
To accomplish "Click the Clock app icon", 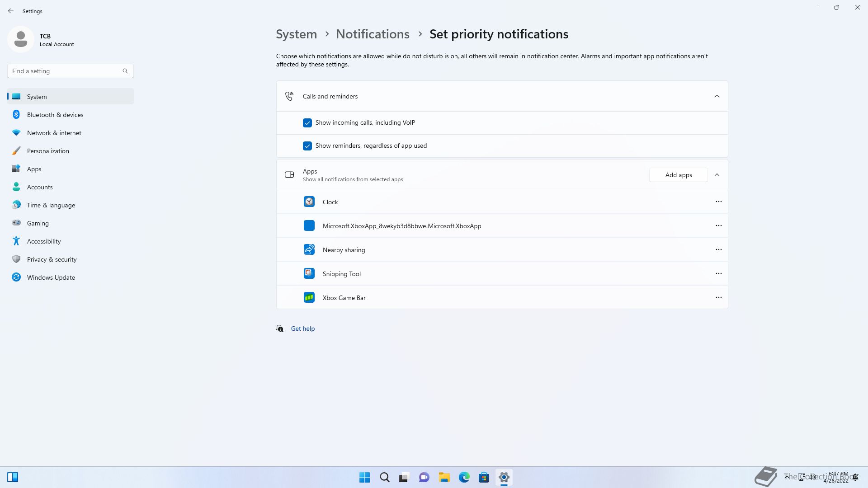I will coord(309,202).
